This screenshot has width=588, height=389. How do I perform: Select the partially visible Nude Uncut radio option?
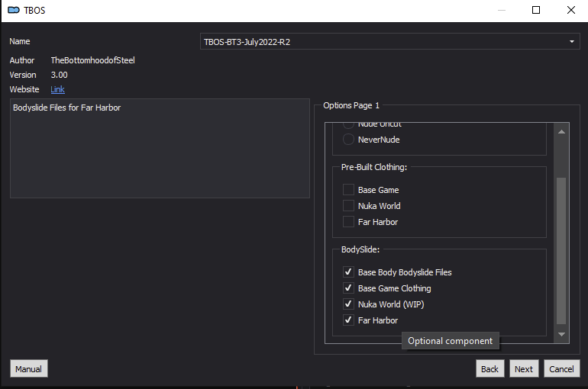pos(348,124)
